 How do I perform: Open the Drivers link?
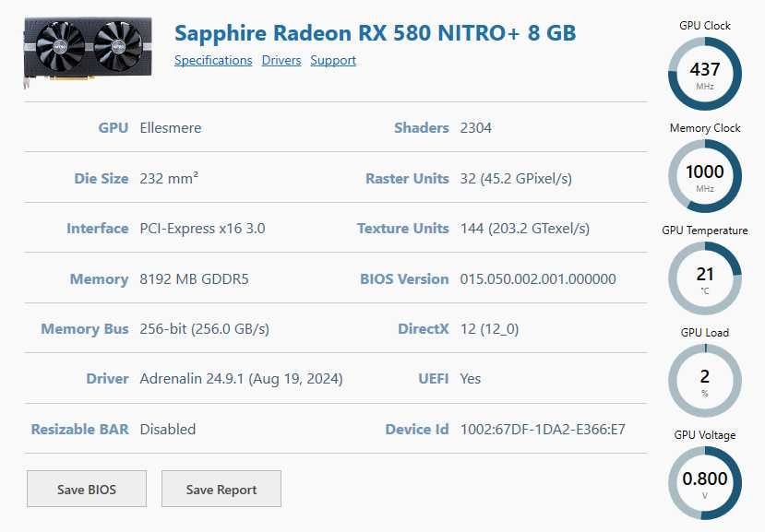click(281, 61)
